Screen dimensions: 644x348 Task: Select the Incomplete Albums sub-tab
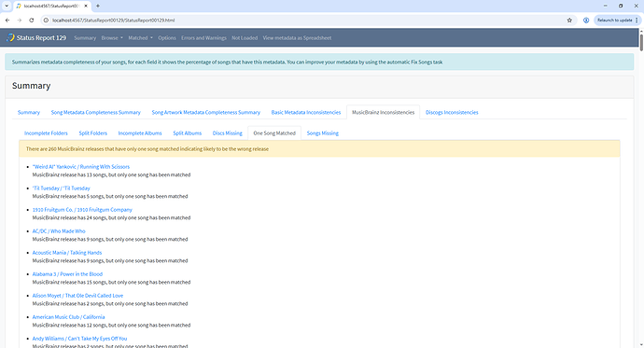coord(140,133)
